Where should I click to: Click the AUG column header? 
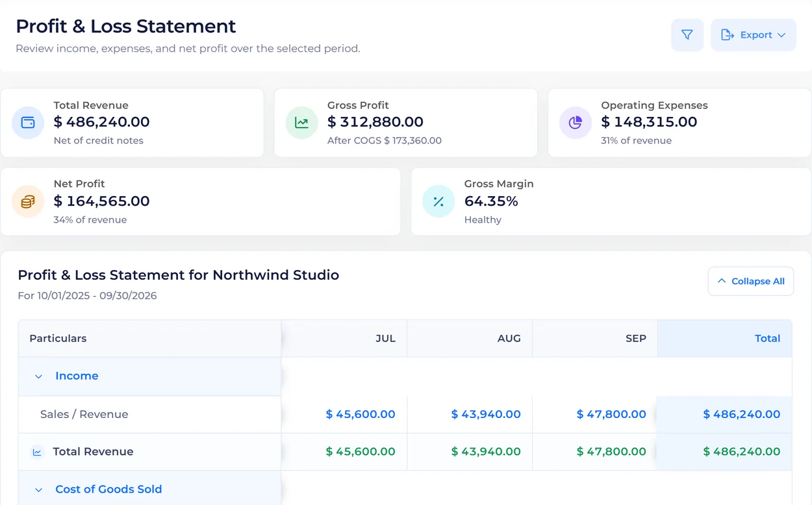coord(470,338)
